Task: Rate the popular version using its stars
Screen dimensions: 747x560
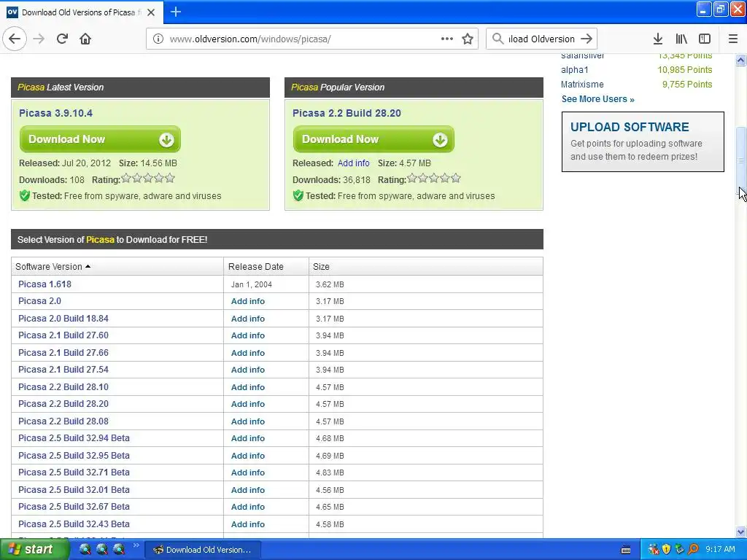Action: pos(433,179)
